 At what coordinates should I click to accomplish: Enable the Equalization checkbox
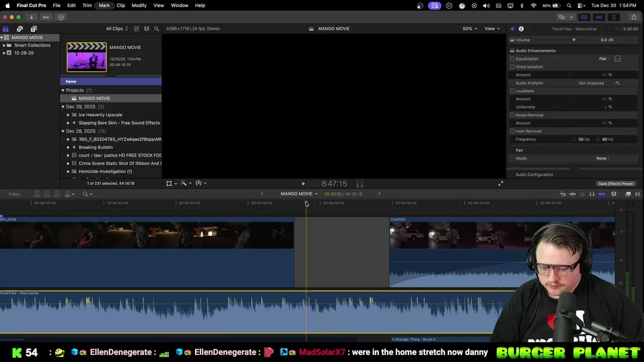(512, 59)
